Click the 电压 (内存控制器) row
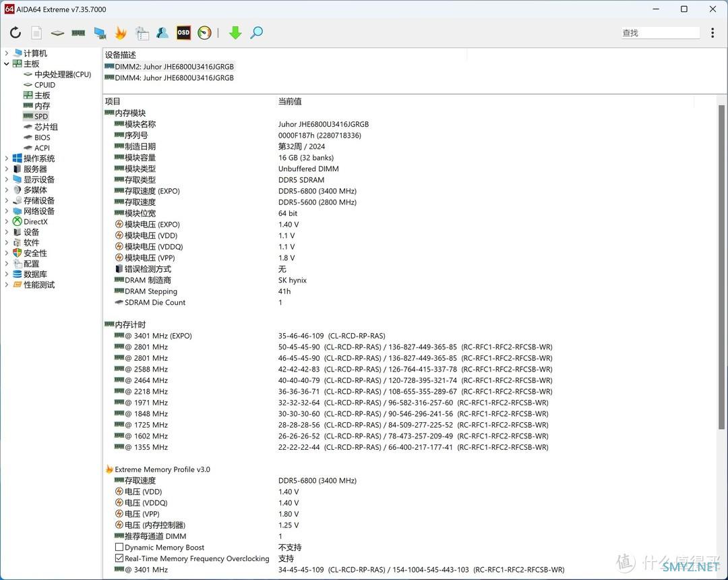This screenshot has width=728, height=580. coord(411,525)
